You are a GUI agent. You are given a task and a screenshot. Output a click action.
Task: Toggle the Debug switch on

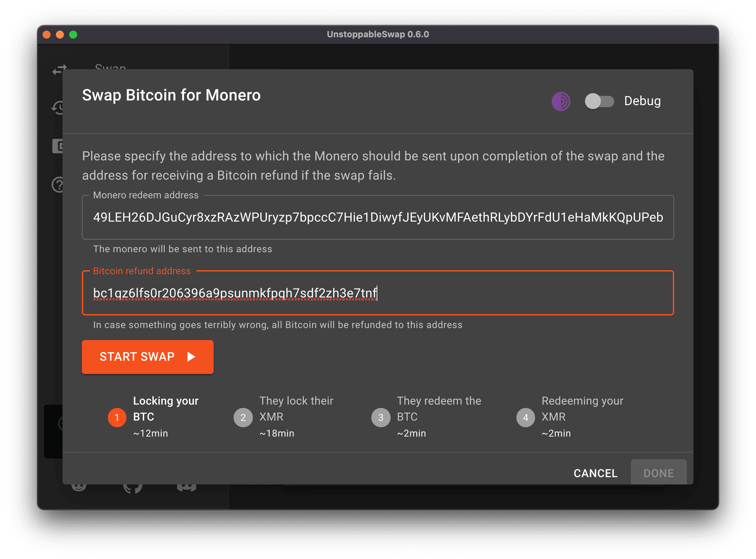coord(599,101)
